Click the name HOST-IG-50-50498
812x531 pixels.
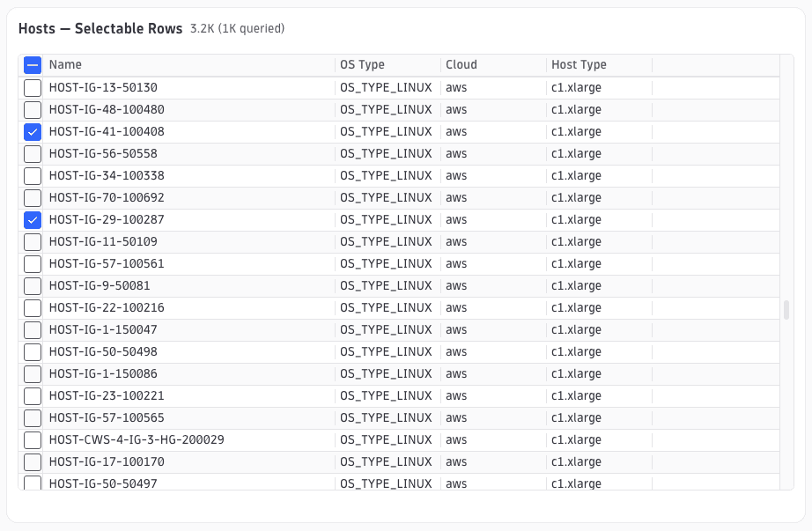103,351
